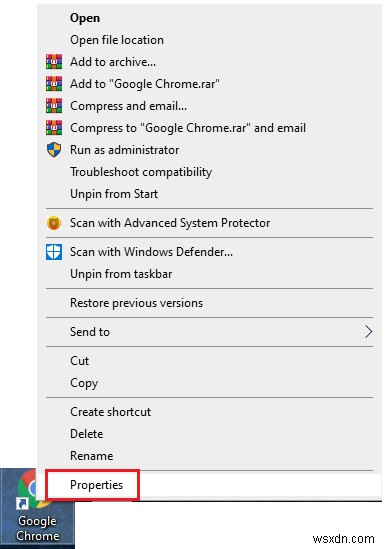Click the Google Chrome shortcut label text

(x=37, y=529)
